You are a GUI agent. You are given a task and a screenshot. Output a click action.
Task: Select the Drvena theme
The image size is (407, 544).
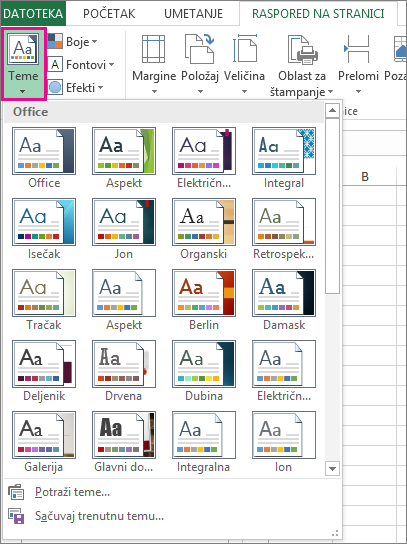pos(124,371)
